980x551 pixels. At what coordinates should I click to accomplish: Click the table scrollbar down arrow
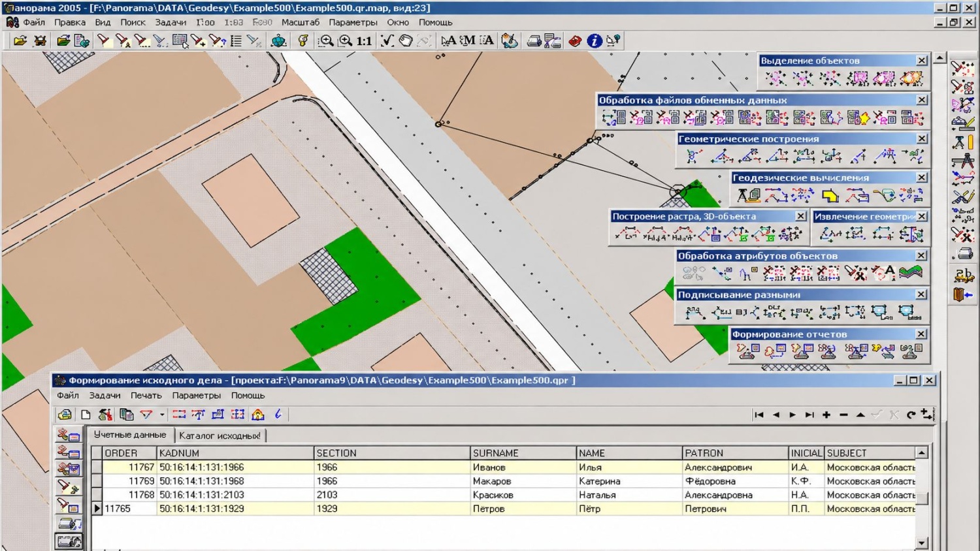[922, 543]
